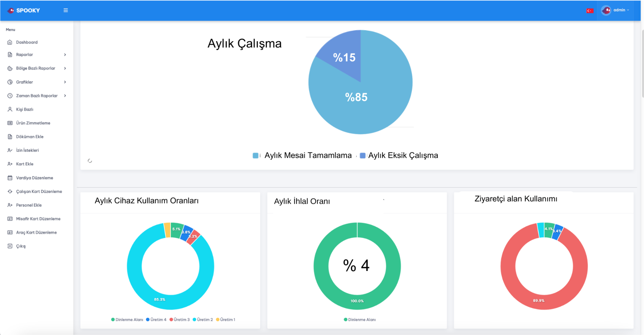Image resolution: width=644 pixels, height=335 pixels.
Task: Expand the Raporlar submenu chevron
Action: (x=65, y=55)
